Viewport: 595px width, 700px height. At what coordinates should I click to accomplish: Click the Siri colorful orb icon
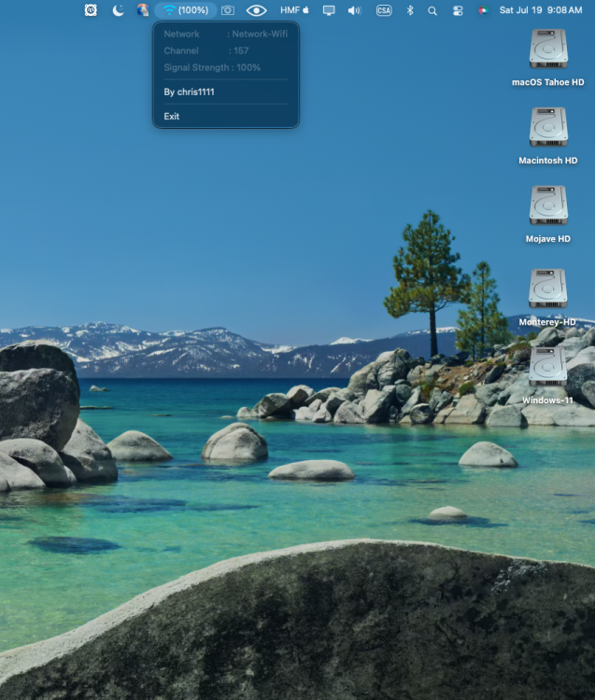pyautogui.click(x=483, y=10)
